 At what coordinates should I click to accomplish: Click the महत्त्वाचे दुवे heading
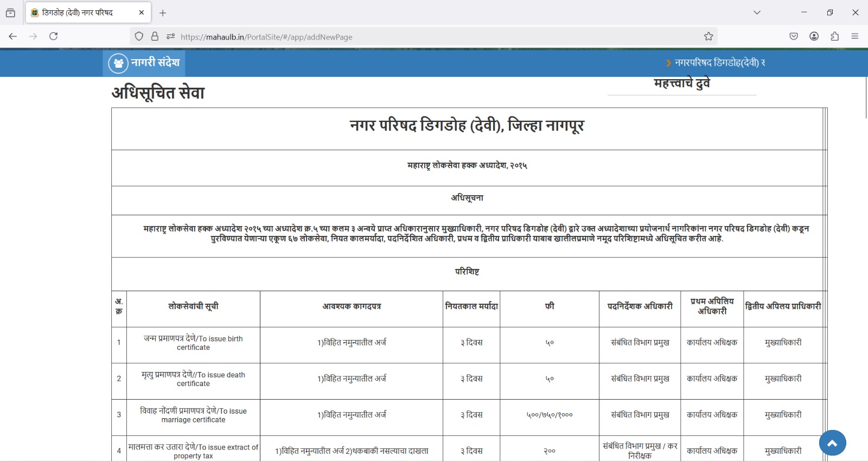[682, 83]
